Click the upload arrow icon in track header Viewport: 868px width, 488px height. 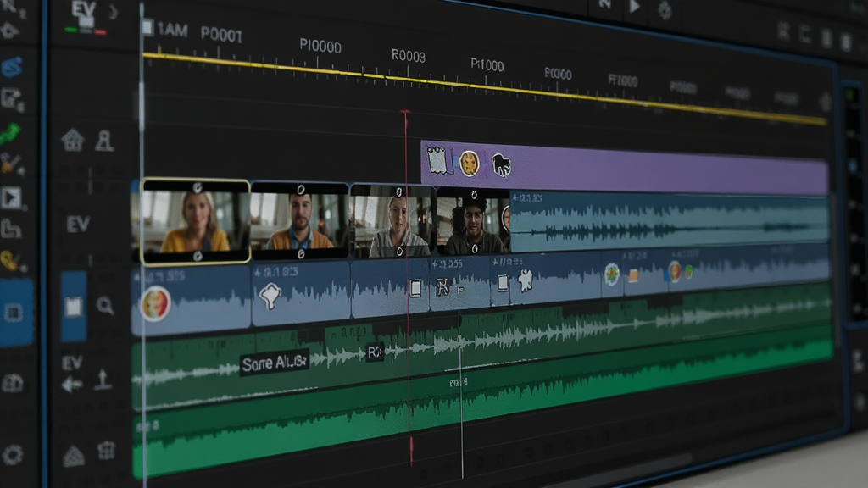point(103,380)
